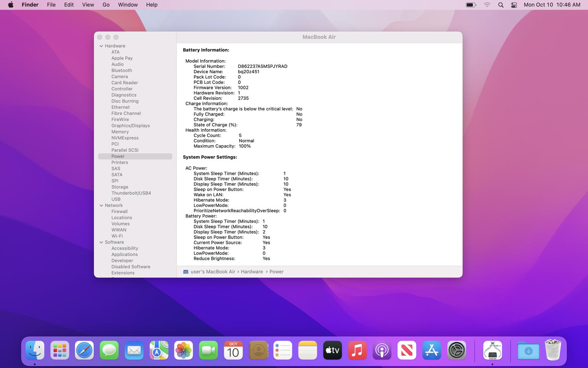Collapse the Software section
Viewport: 588px width, 368px height.
[x=101, y=242]
